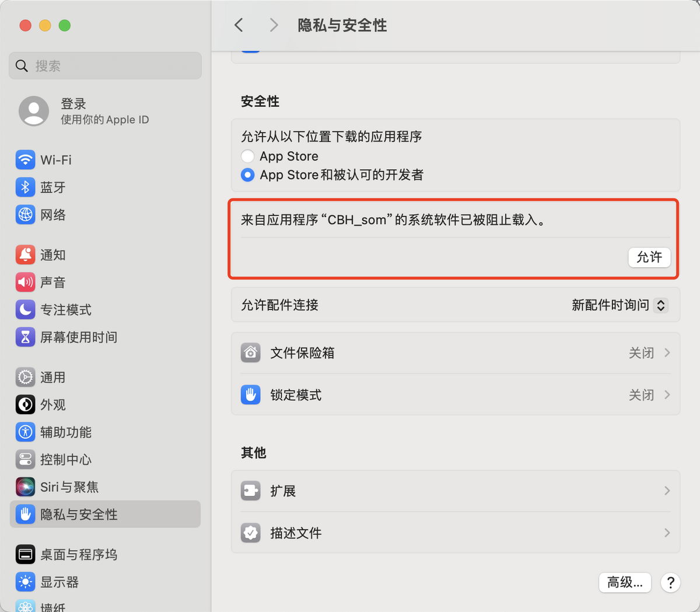The image size is (700, 612).
Task: Click the 描述文件 row label
Action: point(296,533)
